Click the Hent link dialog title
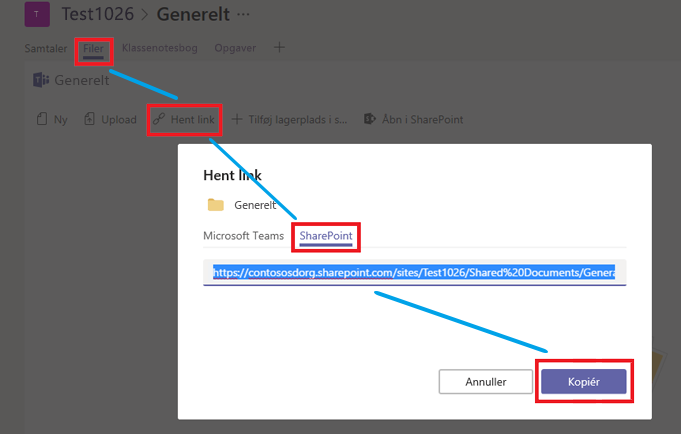The width and height of the screenshot is (681, 434). pyautogui.click(x=232, y=175)
